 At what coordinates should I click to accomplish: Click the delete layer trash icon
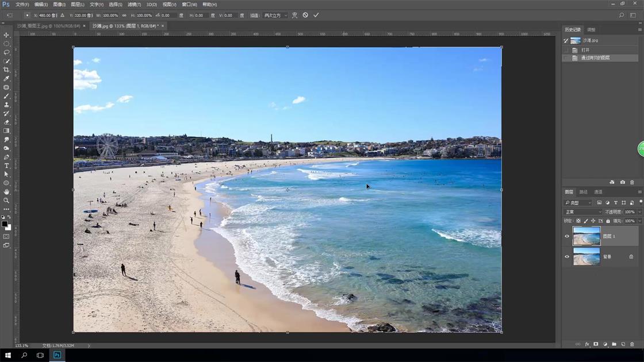click(632, 344)
